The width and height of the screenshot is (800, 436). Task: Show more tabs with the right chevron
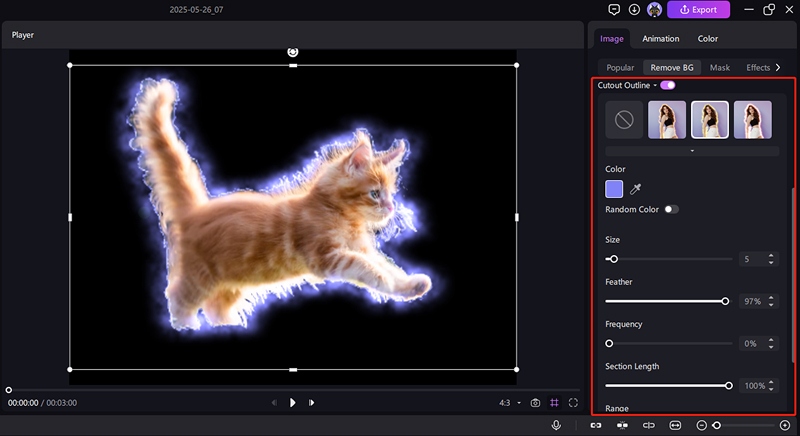(x=778, y=67)
